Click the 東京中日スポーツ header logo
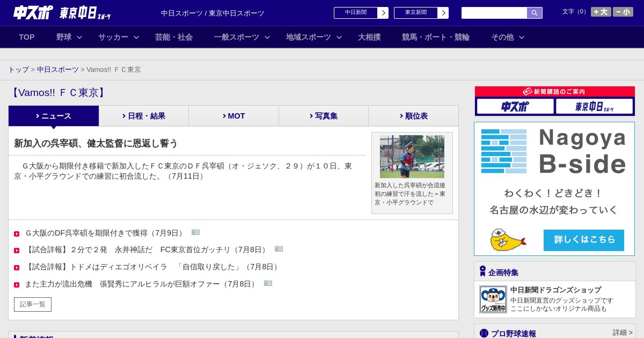 tap(85, 13)
